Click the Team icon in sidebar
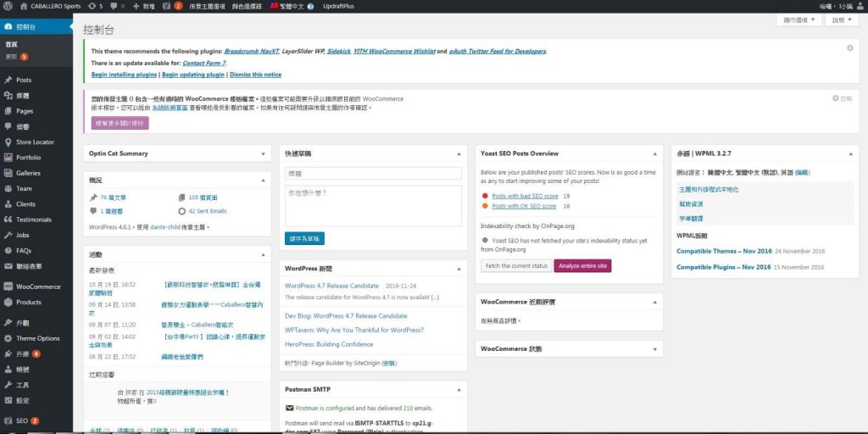868x434 pixels. click(8, 188)
